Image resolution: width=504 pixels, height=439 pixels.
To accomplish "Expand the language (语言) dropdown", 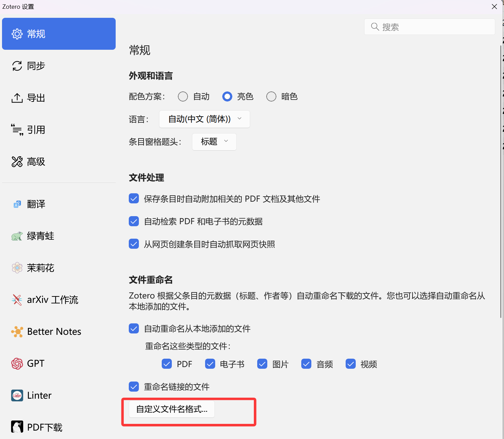I will 204,119.
